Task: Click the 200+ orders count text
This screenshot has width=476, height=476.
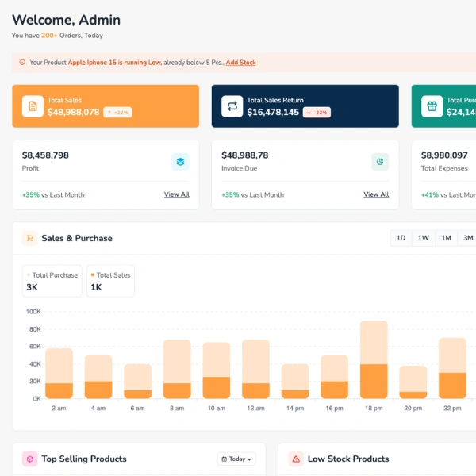Action: click(49, 36)
